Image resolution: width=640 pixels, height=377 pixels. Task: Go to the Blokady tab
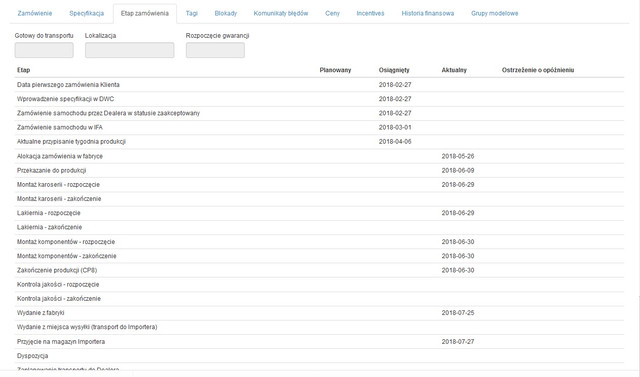(x=226, y=13)
